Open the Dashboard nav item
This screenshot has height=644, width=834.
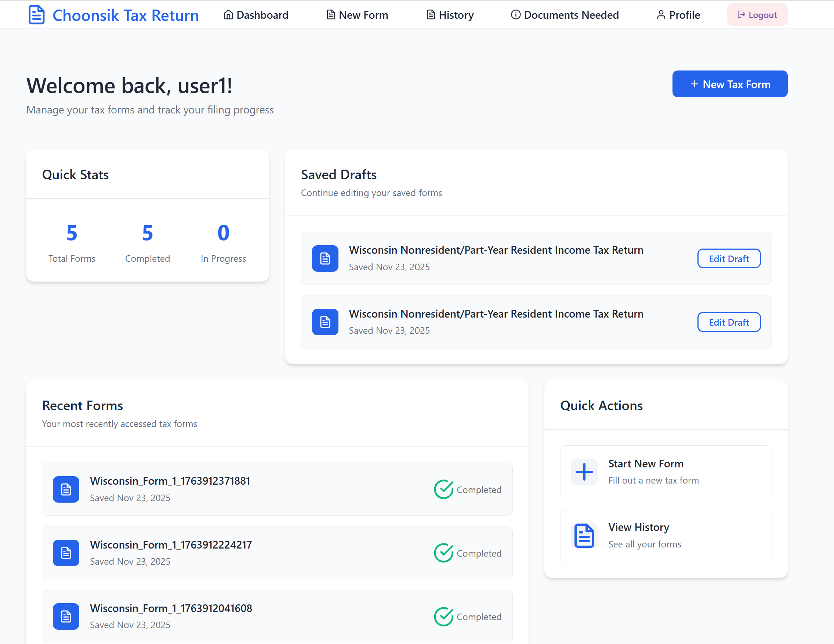[256, 15]
